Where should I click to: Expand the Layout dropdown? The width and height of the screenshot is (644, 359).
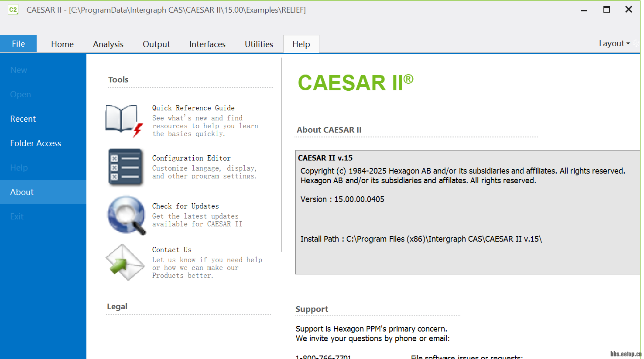614,44
